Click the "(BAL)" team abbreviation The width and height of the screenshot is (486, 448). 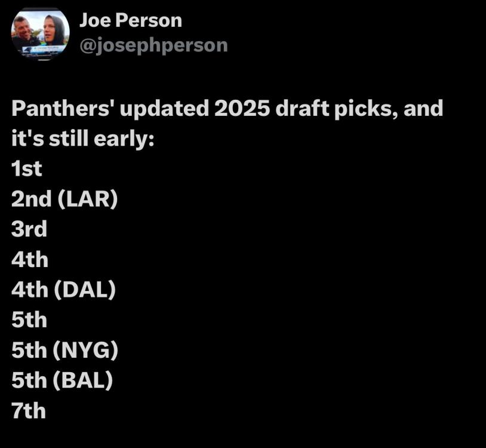(84, 381)
